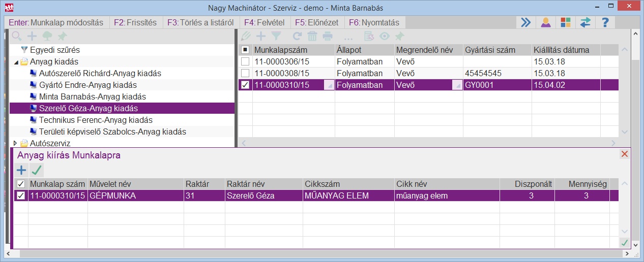Select Technikus Ferenc-Anyag kiadás in tree
The height and width of the screenshot is (262, 644).
coord(96,120)
